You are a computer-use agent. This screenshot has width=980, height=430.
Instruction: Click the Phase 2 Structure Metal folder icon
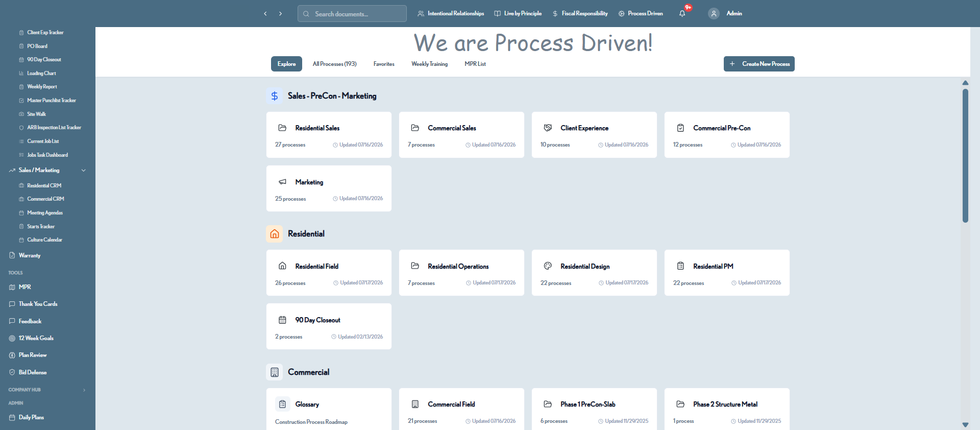pos(680,404)
